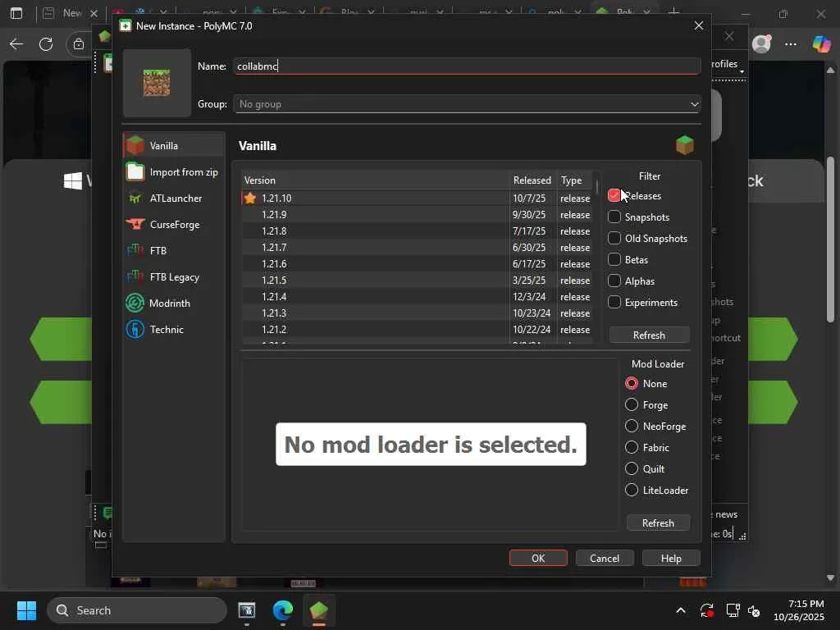The image size is (840, 630).
Task: Open Help for New Instance dialog
Action: [x=671, y=558]
